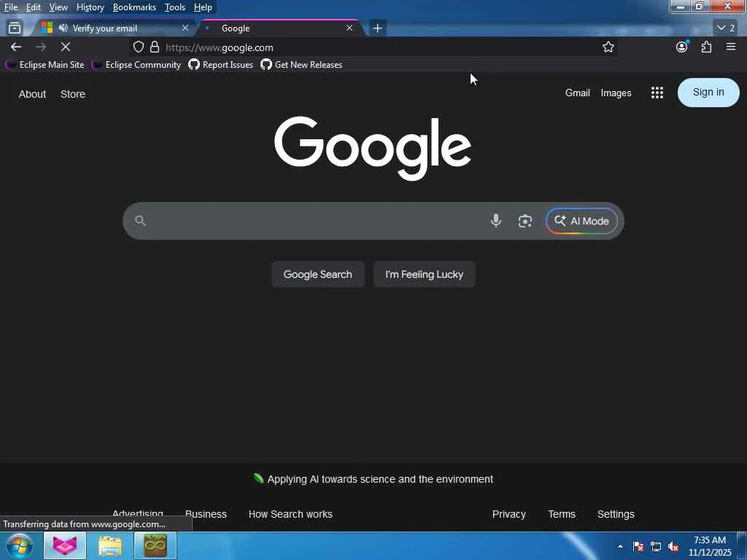This screenshot has height=560, width=747.
Task: Open a new tab with the plus button
Action: (x=377, y=28)
